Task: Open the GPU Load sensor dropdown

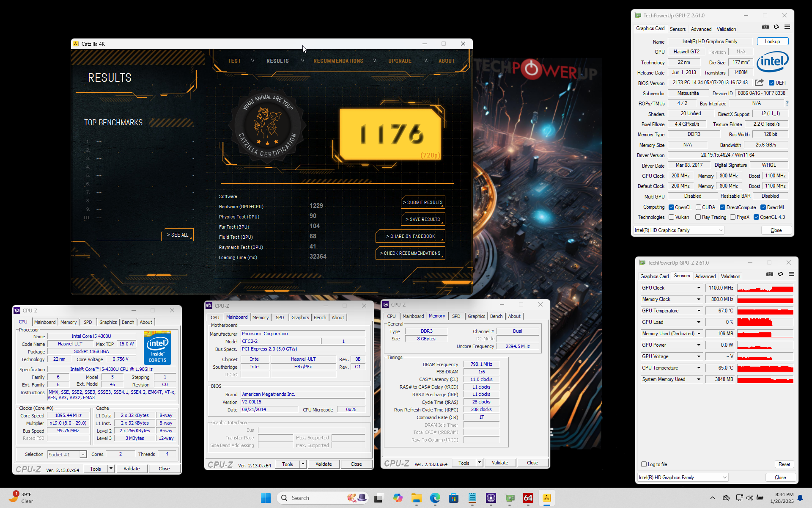Action: pos(699,322)
